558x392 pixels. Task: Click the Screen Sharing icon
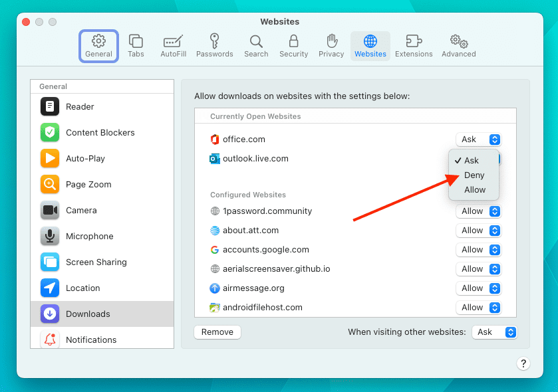pyautogui.click(x=50, y=262)
